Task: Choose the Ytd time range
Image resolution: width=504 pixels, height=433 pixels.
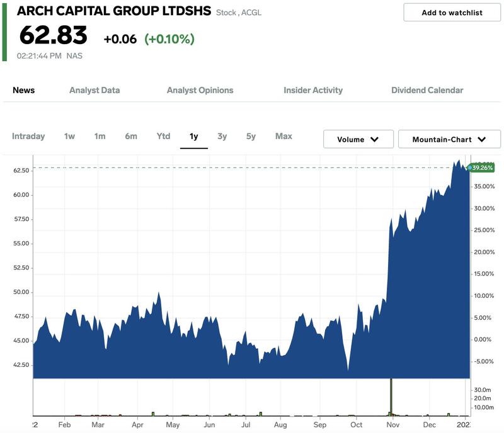Action: point(163,136)
